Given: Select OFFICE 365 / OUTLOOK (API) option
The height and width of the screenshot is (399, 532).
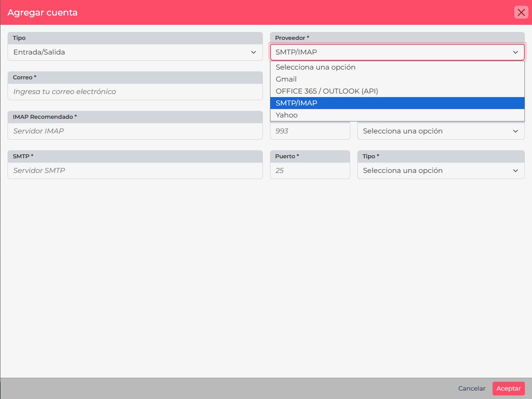Looking at the screenshot, I should (x=397, y=91).
